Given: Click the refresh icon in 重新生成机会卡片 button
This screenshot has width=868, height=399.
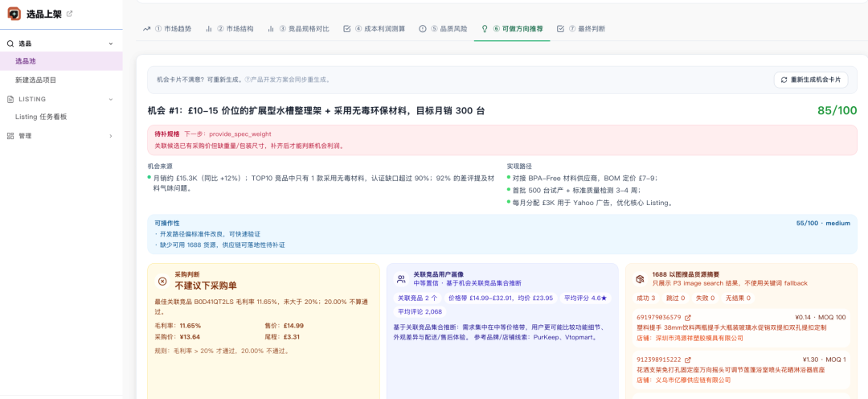Looking at the screenshot, I should coord(784,80).
